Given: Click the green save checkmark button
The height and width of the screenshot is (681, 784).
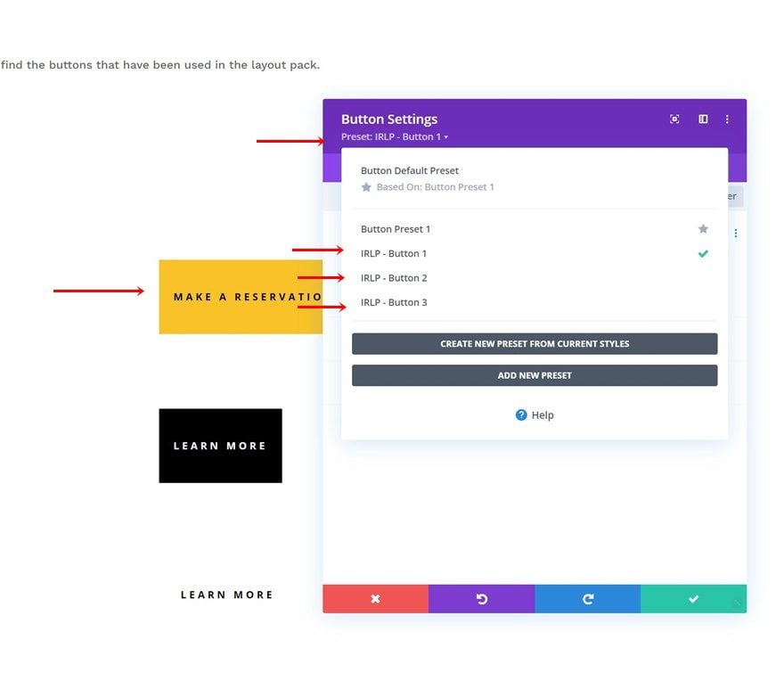Looking at the screenshot, I should click(x=693, y=599).
